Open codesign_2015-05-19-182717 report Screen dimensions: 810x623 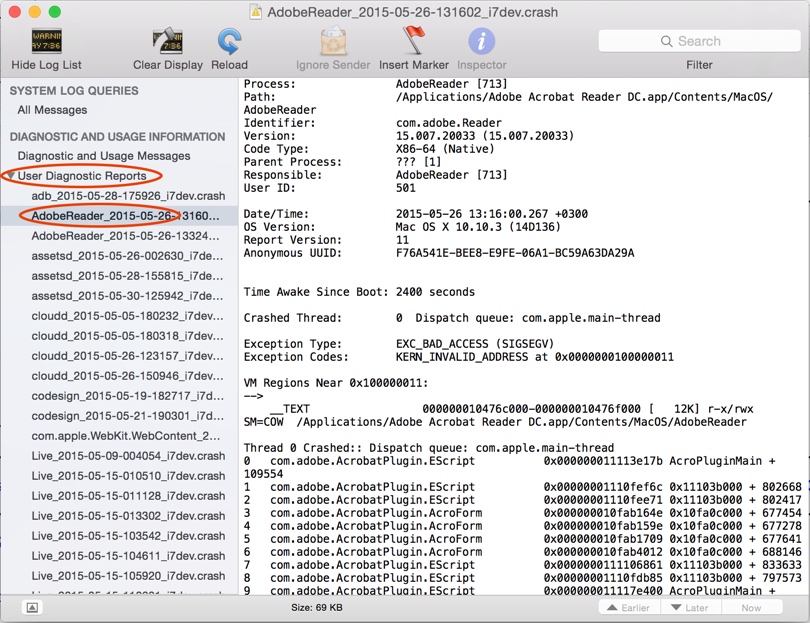[x=128, y=396]
